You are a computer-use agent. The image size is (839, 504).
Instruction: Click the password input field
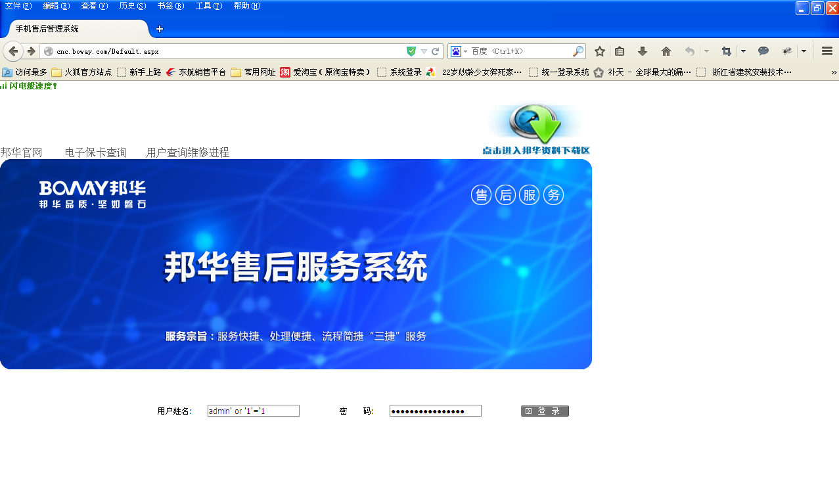pyautogui.click(x=436, y=411)
